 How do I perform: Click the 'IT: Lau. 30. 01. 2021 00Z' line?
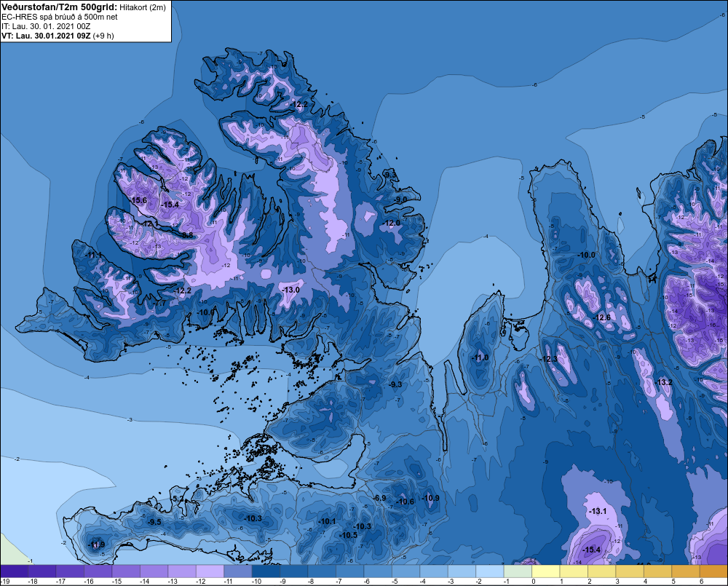click(46, 26)
